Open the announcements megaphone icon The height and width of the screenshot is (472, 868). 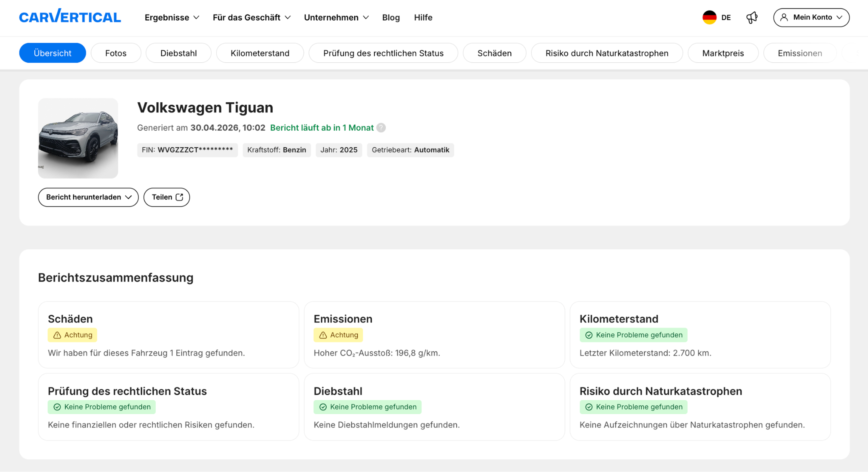752,18
